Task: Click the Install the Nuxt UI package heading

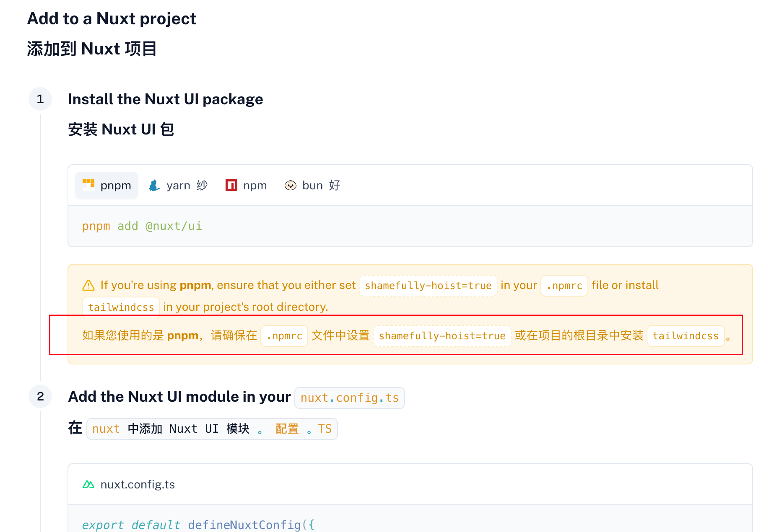Action: tap(165, 99)
